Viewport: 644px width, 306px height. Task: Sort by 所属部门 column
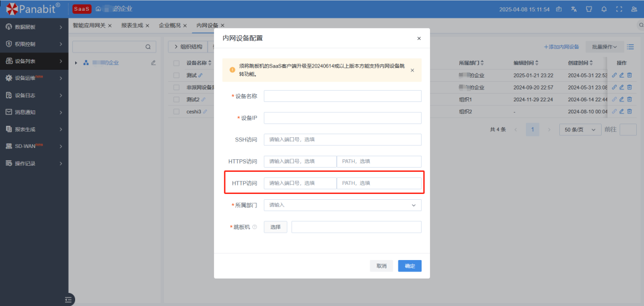click(482, 63)
